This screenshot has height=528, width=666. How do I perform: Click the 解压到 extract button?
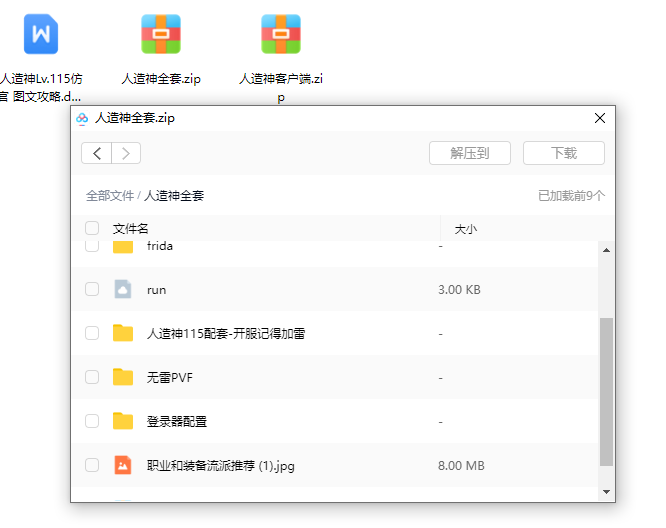pyautogui.click(x=469, y=153)
